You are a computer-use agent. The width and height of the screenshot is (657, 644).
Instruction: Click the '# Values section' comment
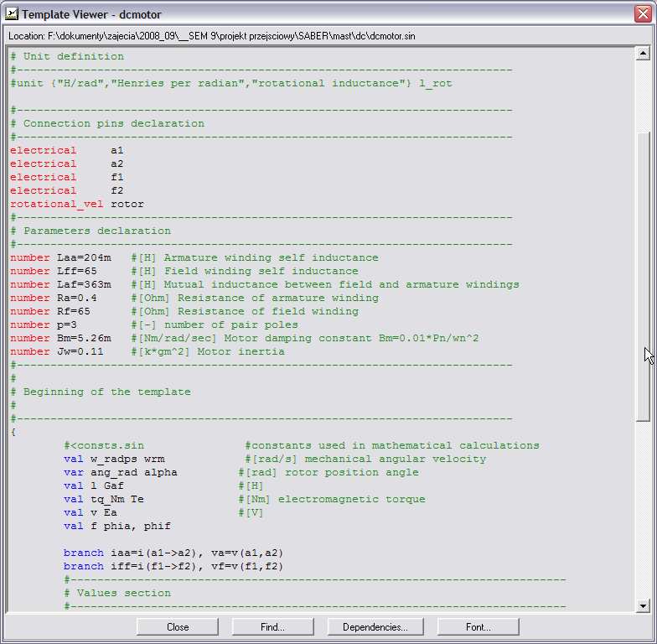pyautogui.click(x=117, y=593)
